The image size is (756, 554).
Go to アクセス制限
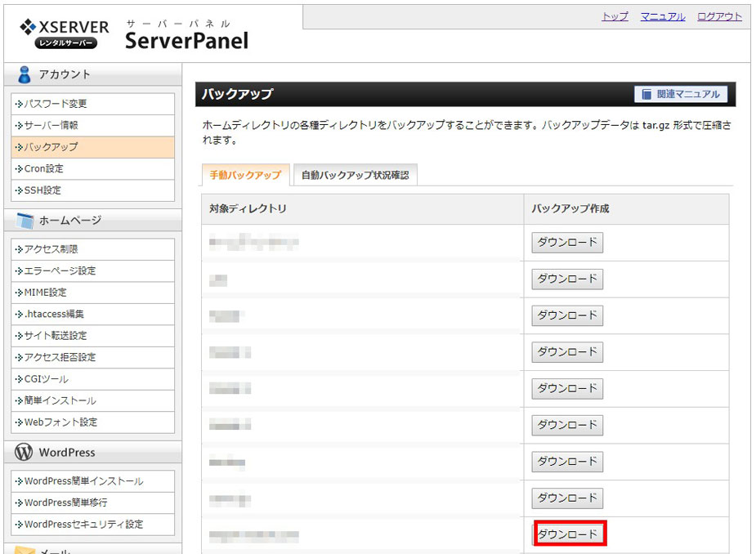pos(92,249)
